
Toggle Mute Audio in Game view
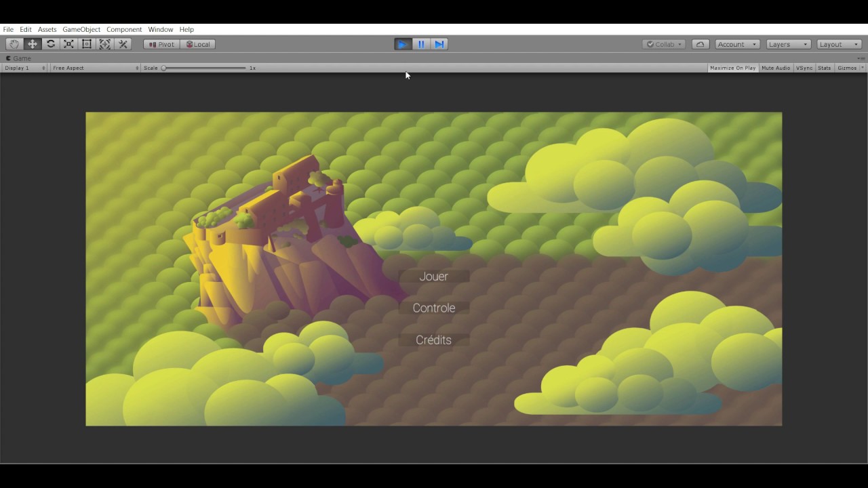coord(776,68)
